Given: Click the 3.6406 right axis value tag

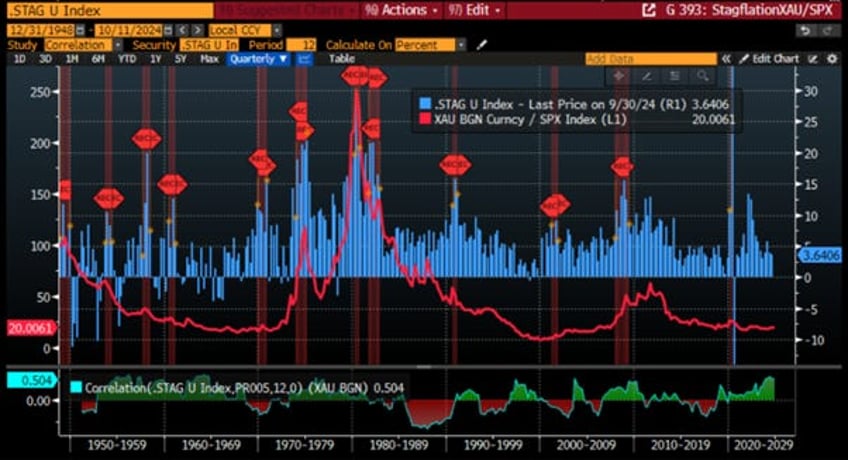Looking at the screenshot, I should coord(820,255).
